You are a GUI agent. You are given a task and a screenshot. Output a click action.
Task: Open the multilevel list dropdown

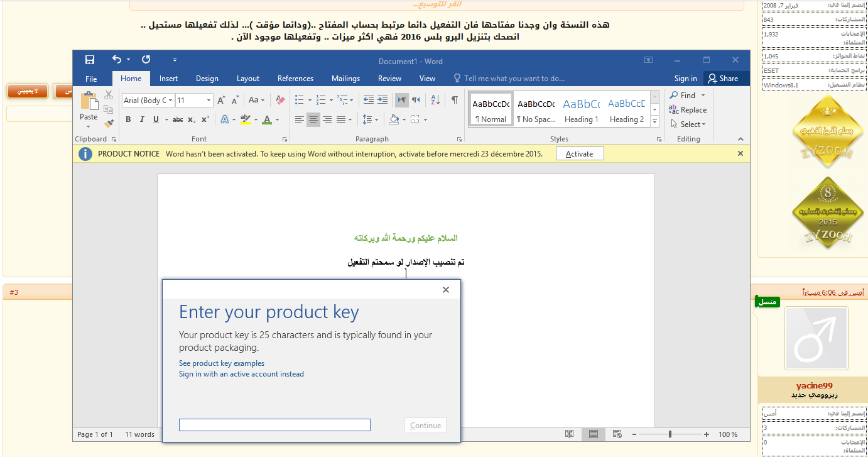353,100
